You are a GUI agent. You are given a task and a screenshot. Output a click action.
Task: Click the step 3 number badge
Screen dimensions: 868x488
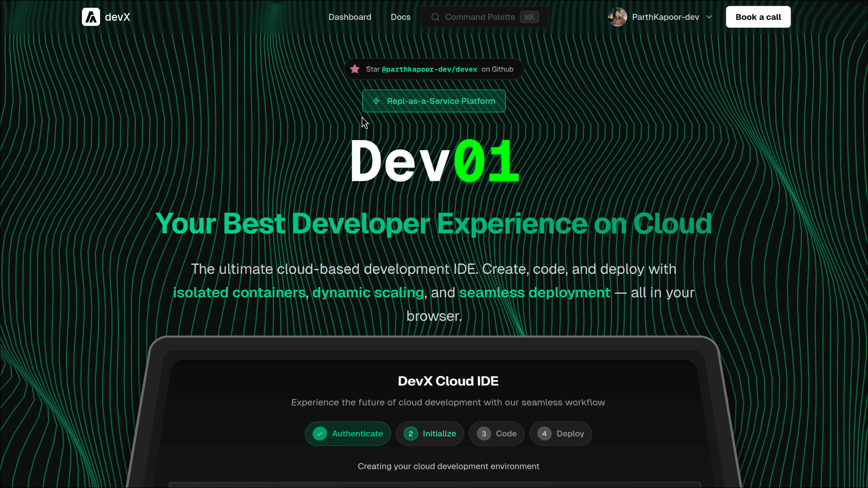pyautogui.click(x=484, y=434)
